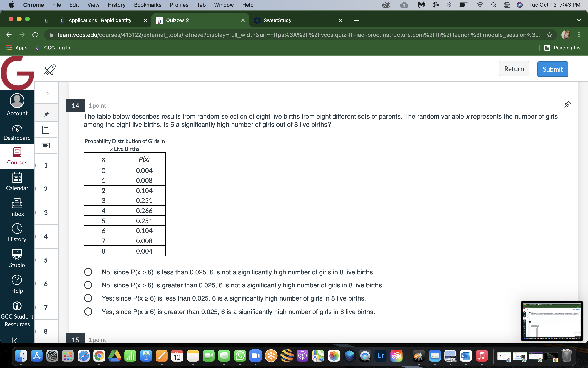Screen dimensions: 588x368
Task: Collapse the Canvas global navigation arrow
Action: click(x=17, y=340)
